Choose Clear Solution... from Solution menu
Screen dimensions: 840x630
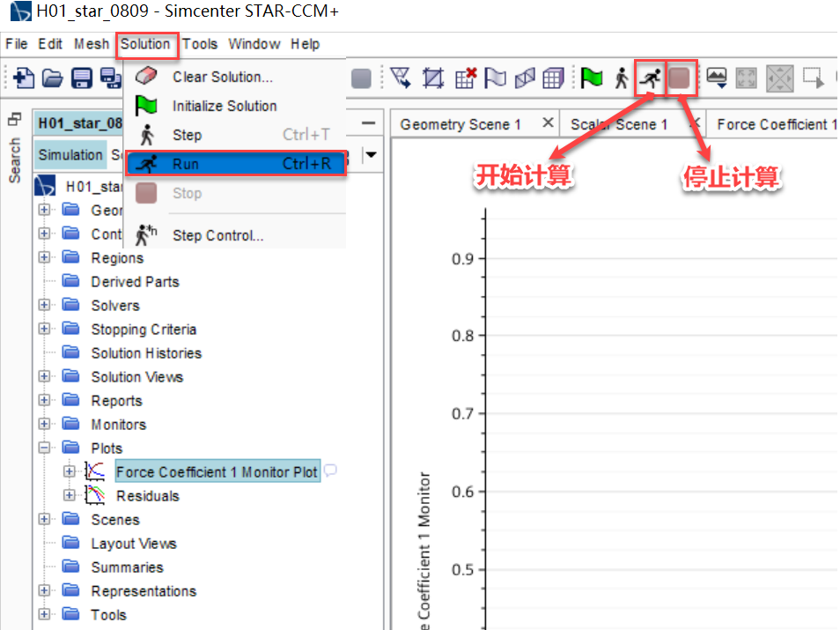(x=235, y=77)
